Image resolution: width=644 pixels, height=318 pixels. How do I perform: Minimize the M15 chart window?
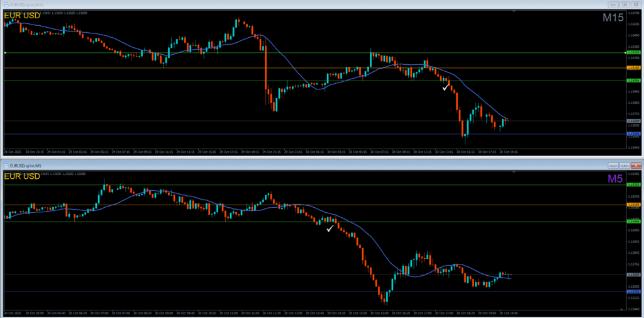pos(612,6)
